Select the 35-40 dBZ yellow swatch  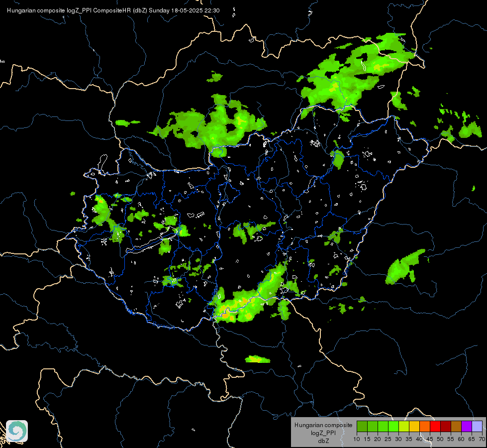tap(414, 426)
